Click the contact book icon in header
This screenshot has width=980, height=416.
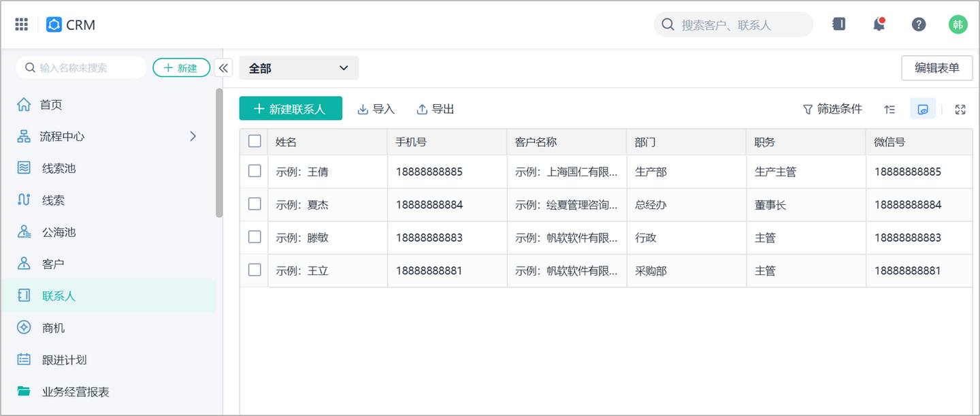click(838, 24)
